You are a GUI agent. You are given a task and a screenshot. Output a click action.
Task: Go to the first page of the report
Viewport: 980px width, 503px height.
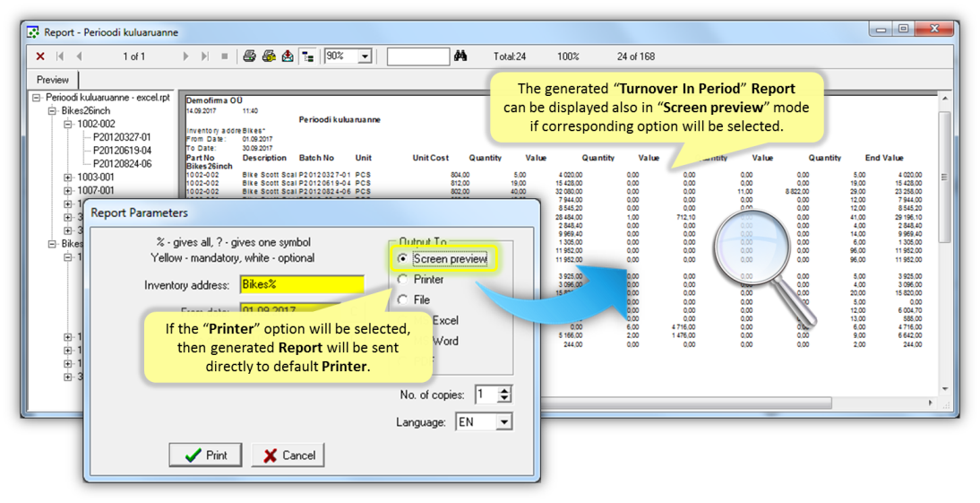click(60, 56)
